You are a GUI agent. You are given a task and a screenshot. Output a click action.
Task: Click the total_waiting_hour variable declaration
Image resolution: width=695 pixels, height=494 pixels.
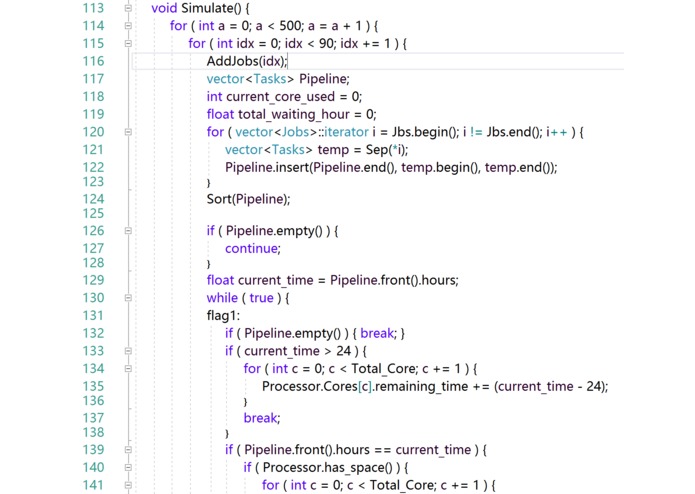[x=294, y=114]
